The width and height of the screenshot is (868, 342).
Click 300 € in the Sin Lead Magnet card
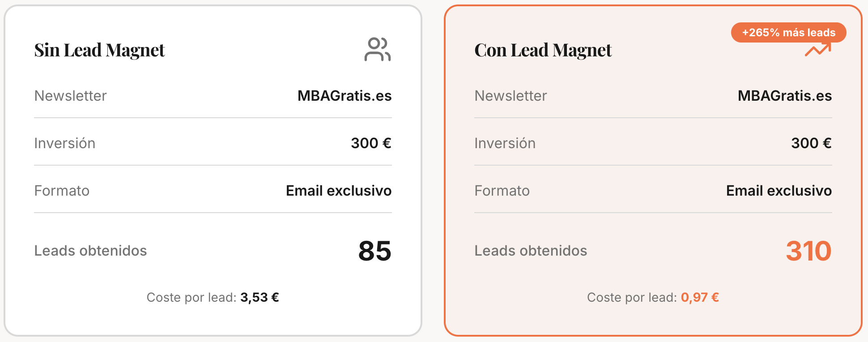point(371,143)
